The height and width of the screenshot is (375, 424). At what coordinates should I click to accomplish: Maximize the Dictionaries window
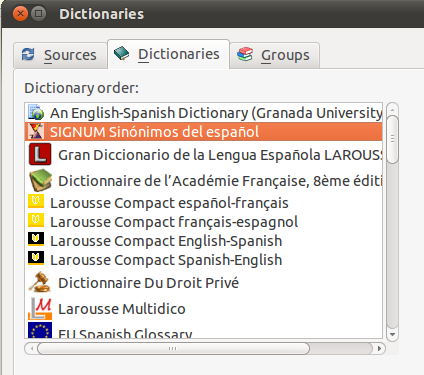39,14
